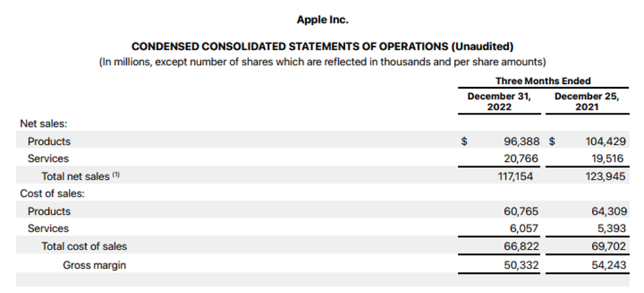Click the Three Months Ended column header

[543, 81]
